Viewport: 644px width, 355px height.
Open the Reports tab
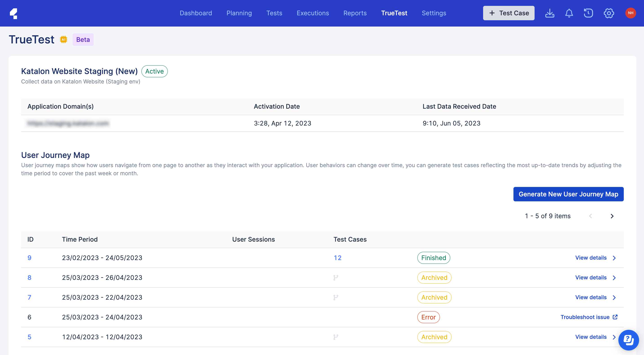click(355, 13)
